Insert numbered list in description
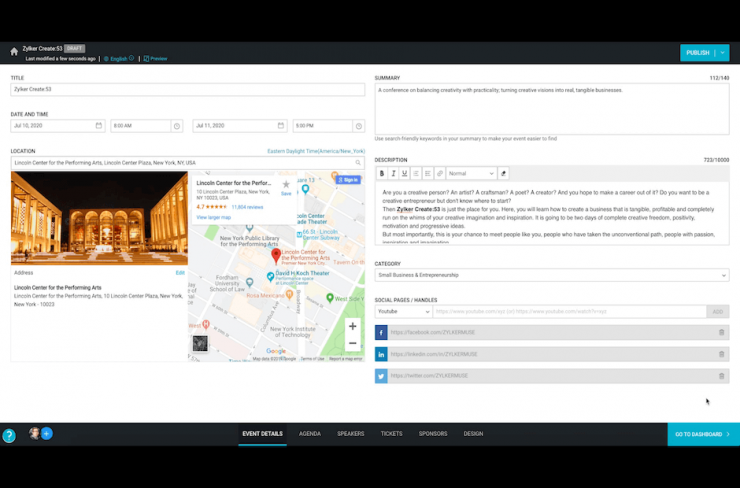The image size is (740, 488). pyautogui.click(x=416, y=174)
